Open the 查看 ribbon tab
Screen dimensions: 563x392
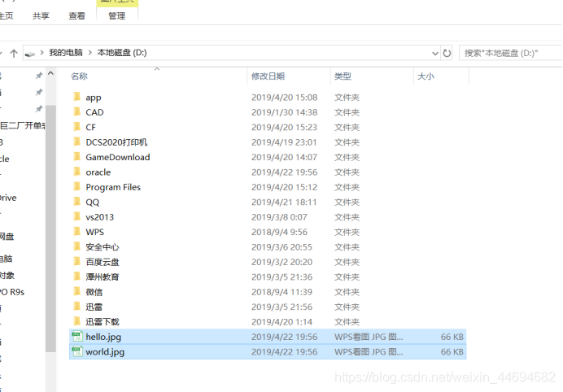[76, 15]
